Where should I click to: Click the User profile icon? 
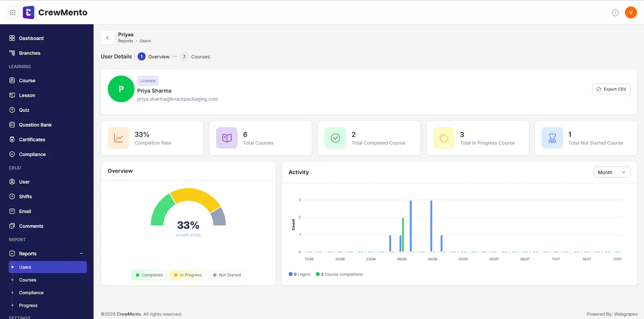tap(12, 182)
